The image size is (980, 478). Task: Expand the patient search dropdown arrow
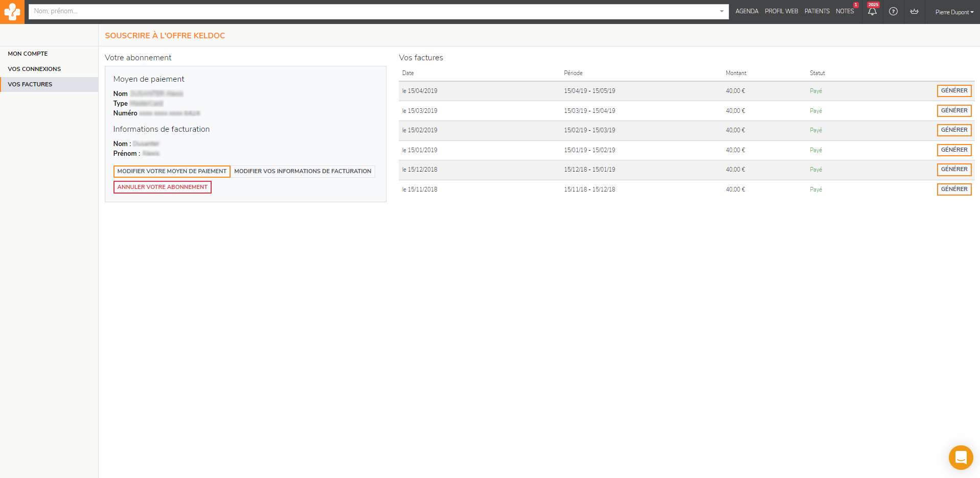pos(721,11)
